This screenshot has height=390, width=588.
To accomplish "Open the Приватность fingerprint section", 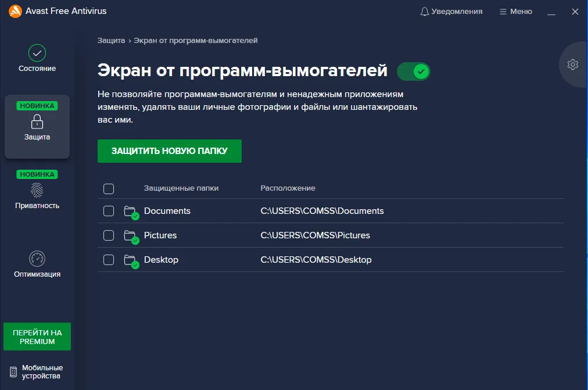I will 37,189.
